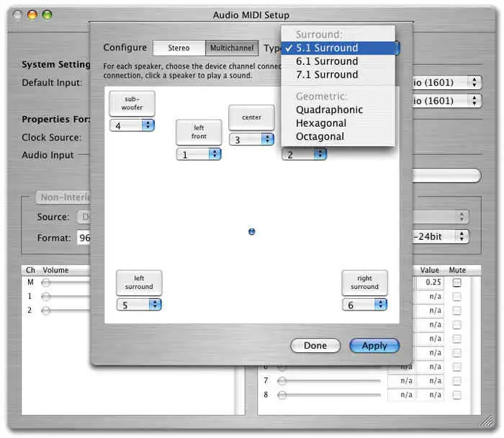Open left front channel dropdown showing 1

[x=199, y=154]
